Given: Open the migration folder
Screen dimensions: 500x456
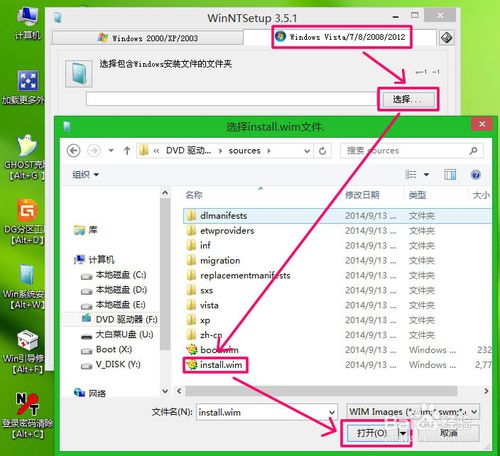Looking at the screenshot, I should tap(213, 260).
